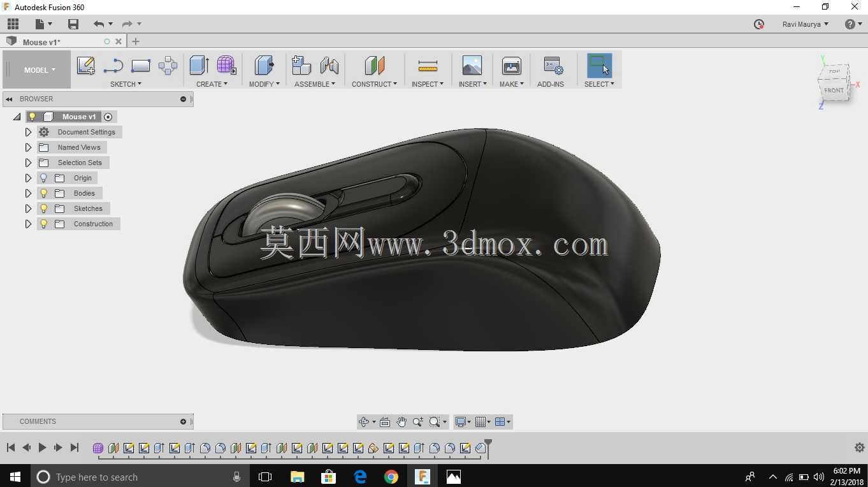This screenshot has width=868, height=487.
Task: Choose the Extrude tool
Action: coord(199,65)
